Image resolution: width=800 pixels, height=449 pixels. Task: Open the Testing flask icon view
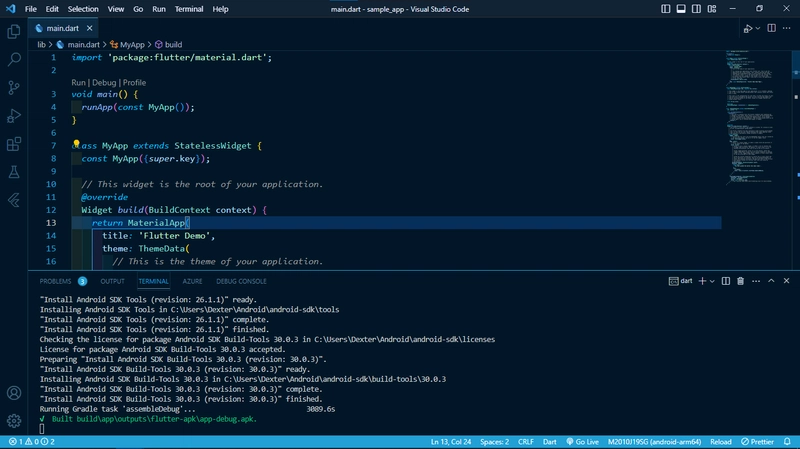click(14, 172)
